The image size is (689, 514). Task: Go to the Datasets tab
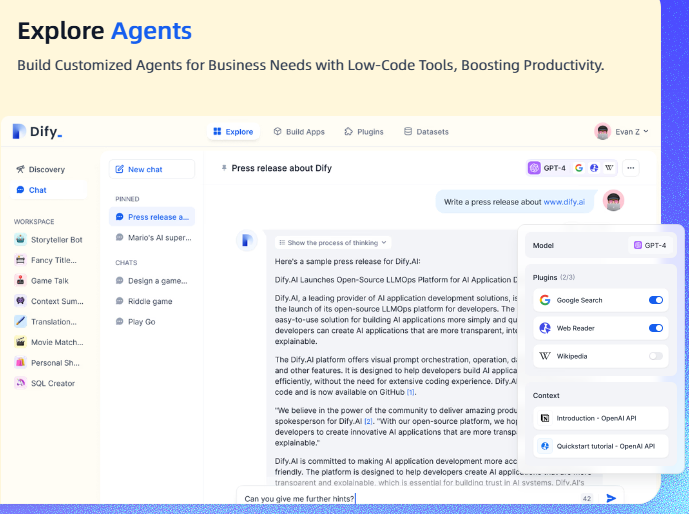[426, 132]
